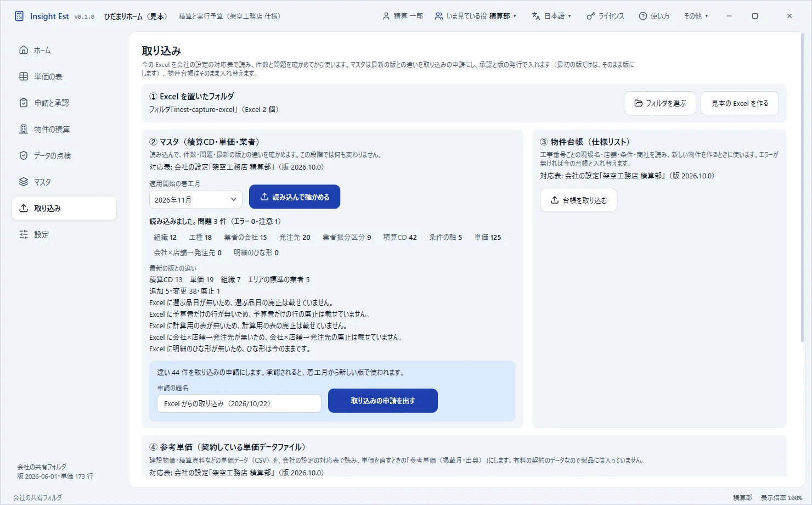Click the 読み込んで確かめる button
Viewport: 812px width, 505px height.
pos(295,197)
